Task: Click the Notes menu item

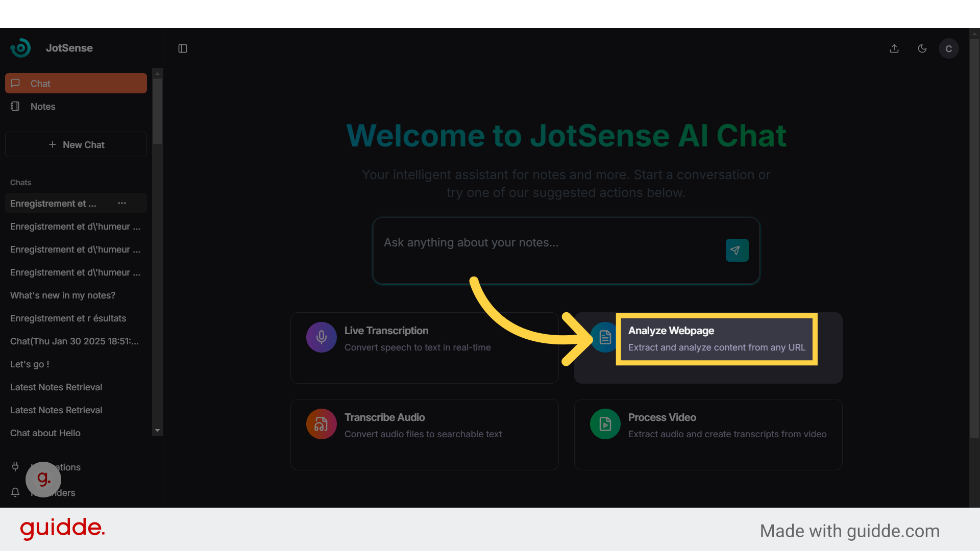Action: pos(42,106)
